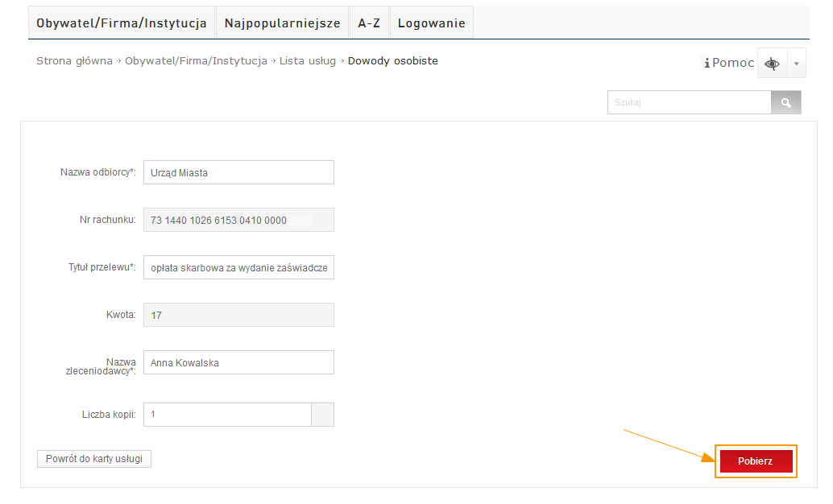The image size is (833, 504).
Task: Click the magnifier search button
Action: click(785, 103)
